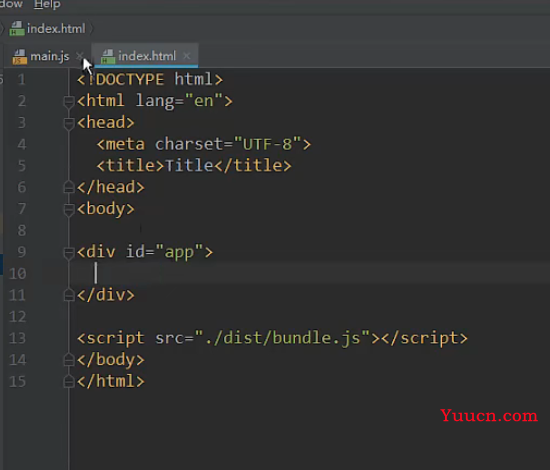Image resolution: width=550 pixels, height=470 pixels.
Task: Click the main.js file icon
Action: 19,56
